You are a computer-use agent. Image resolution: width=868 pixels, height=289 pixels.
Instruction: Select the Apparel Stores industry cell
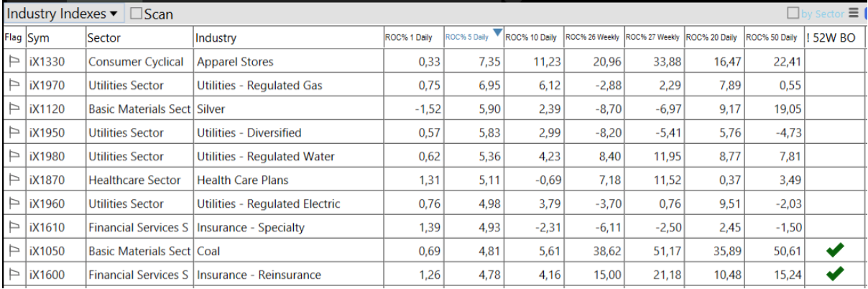pyautogui.click(x=235, y=62)
